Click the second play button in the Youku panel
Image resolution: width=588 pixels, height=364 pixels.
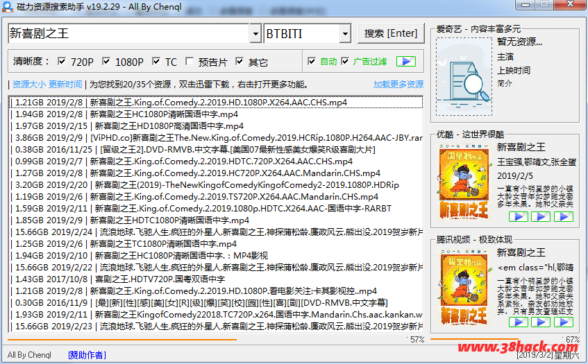coord(541,216)
